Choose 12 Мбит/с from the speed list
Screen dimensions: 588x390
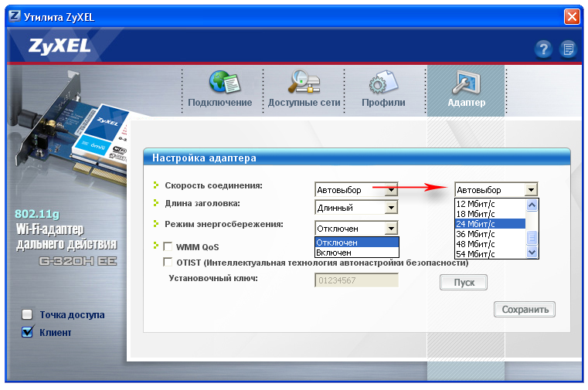(490, 203)
